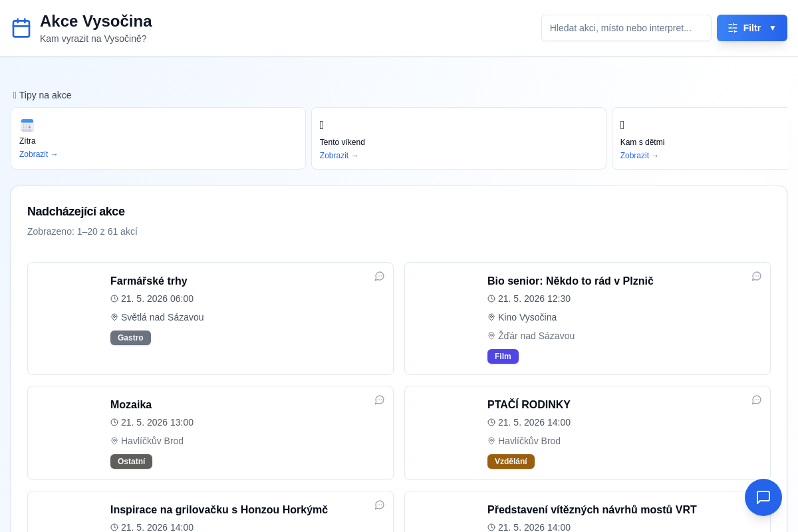
Task: Open Zobrazit link under Kam s dětmi
Action: [640, 156]
